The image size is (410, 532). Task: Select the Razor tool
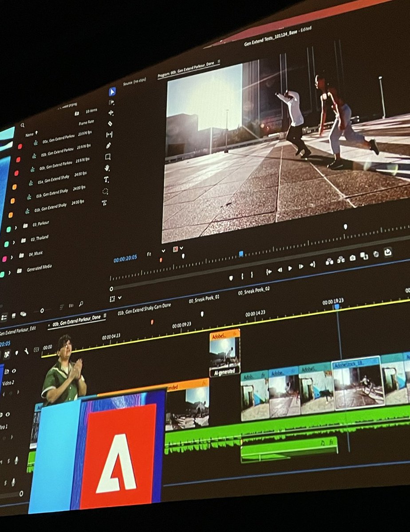click(110, 124)
